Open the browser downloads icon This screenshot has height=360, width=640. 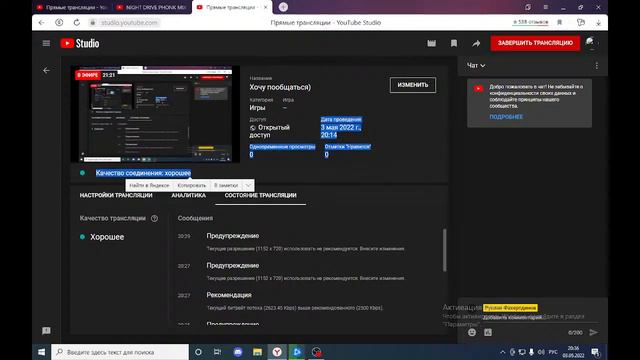point(598,23)
